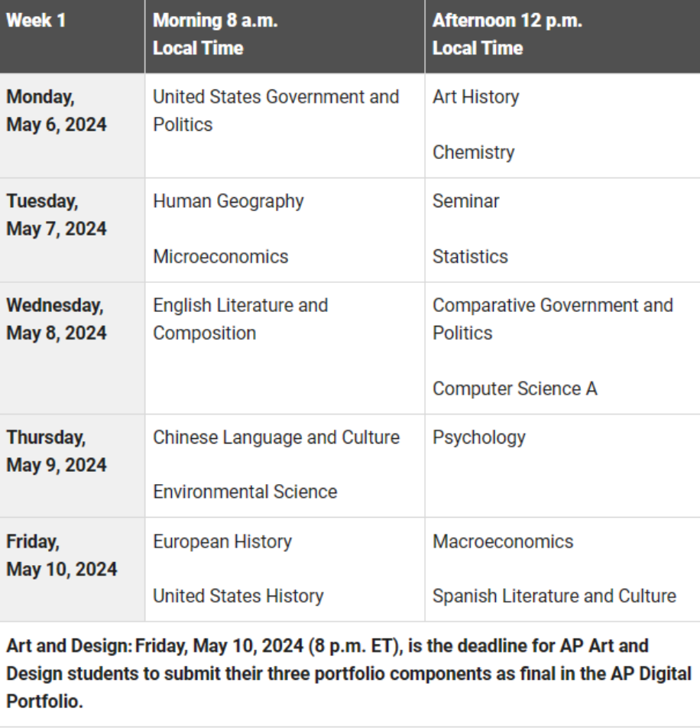Open the Human Geography exam entry
The height and width of the screenshot is (728, 700).
click(228, 201)
